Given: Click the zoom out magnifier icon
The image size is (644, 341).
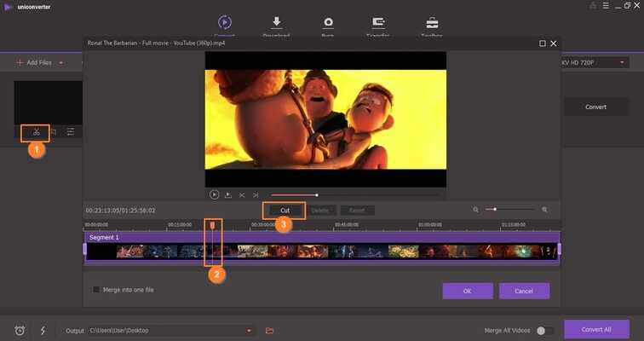Looking at the screenshot, I should coord(475,210).
